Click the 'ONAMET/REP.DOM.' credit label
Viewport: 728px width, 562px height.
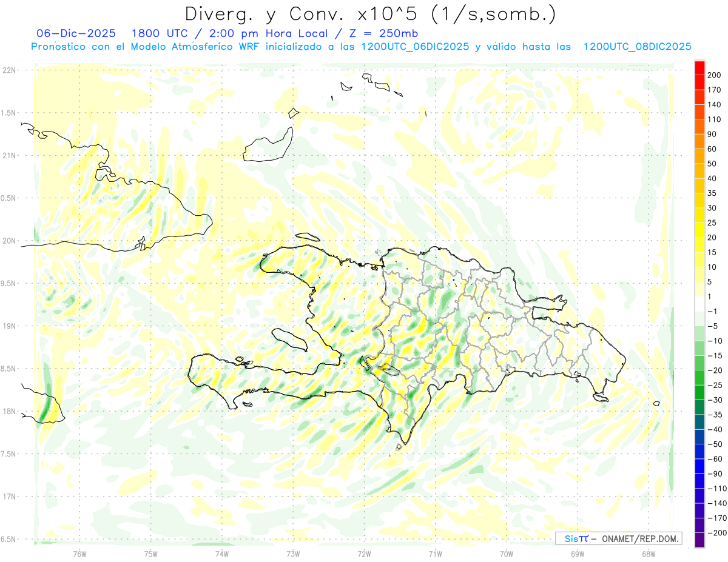(639, 538)
